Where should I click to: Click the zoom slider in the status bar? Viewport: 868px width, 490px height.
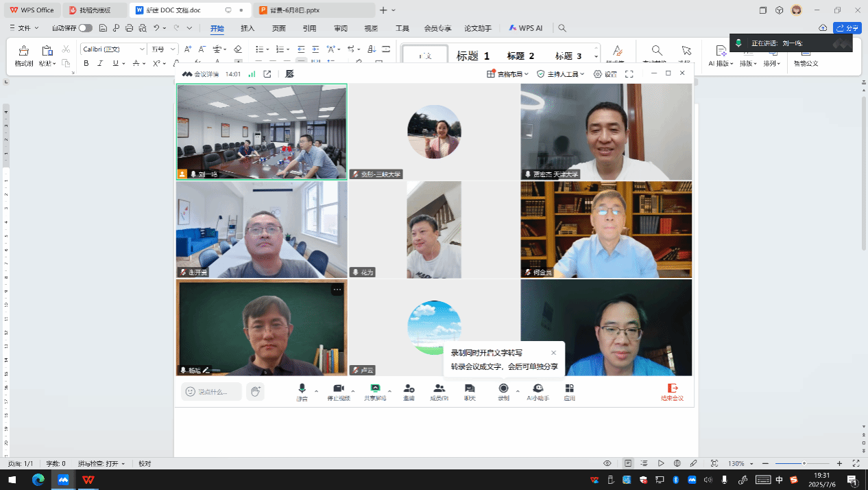coord(804,464)
